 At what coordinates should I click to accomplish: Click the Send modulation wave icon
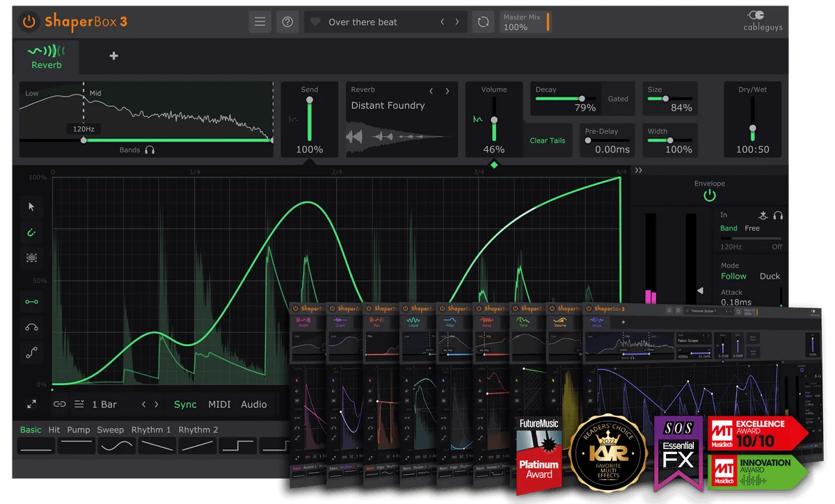click(x=293, y=120)
